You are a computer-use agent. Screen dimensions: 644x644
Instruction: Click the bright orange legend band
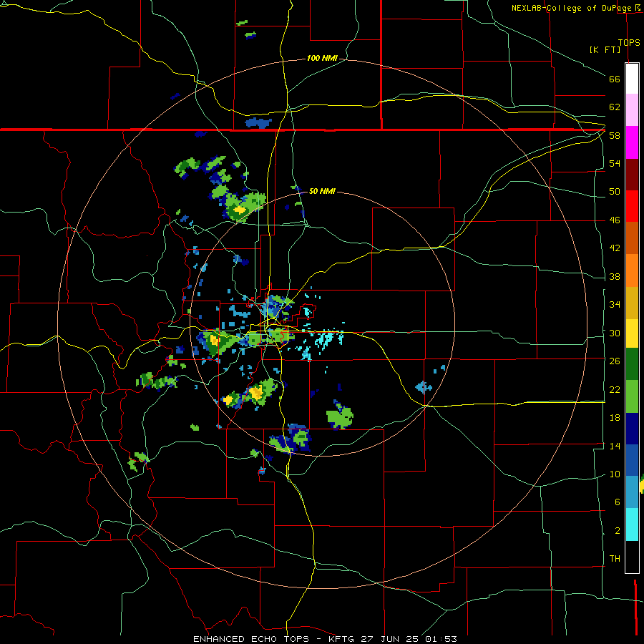(x=632, y=270)
